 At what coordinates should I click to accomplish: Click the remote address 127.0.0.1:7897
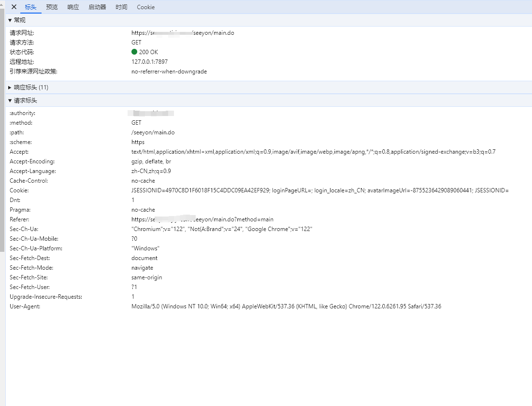(149, 62)
